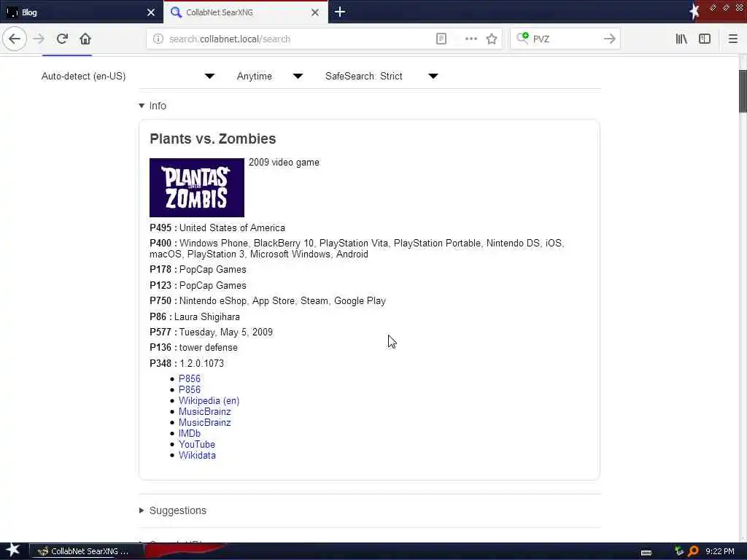This screenshot has height=560, width=747.
Task: Switch to the Blog tab
Action: click(x=82, y=12)
